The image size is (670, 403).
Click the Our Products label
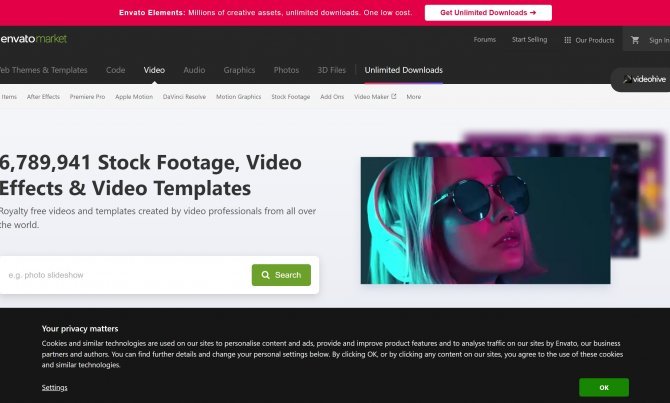[x=594, y=40]
